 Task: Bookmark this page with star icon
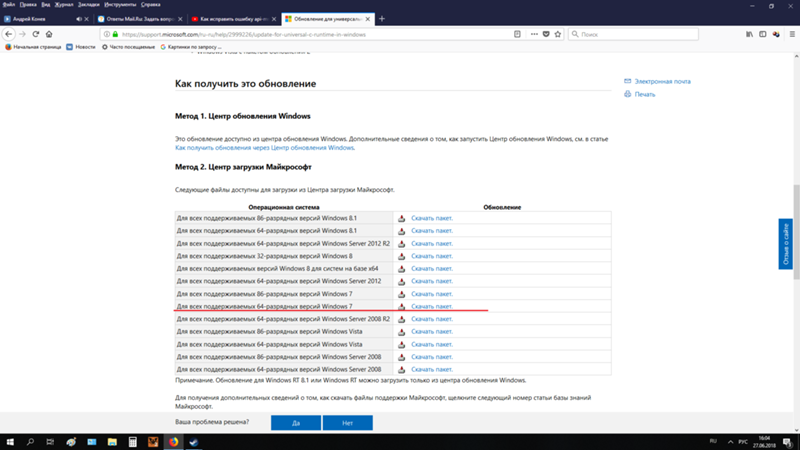tap(558, 34)
